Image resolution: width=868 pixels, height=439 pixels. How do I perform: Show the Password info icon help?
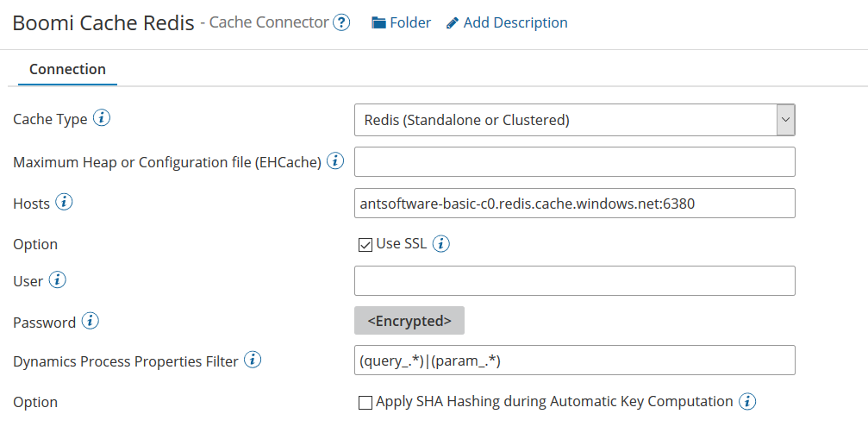(90, 322)
